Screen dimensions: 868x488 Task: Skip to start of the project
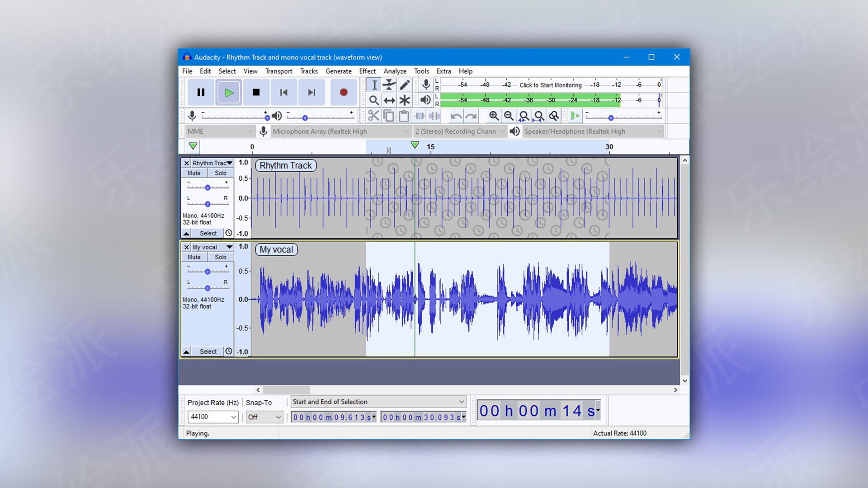pos(283,93)
